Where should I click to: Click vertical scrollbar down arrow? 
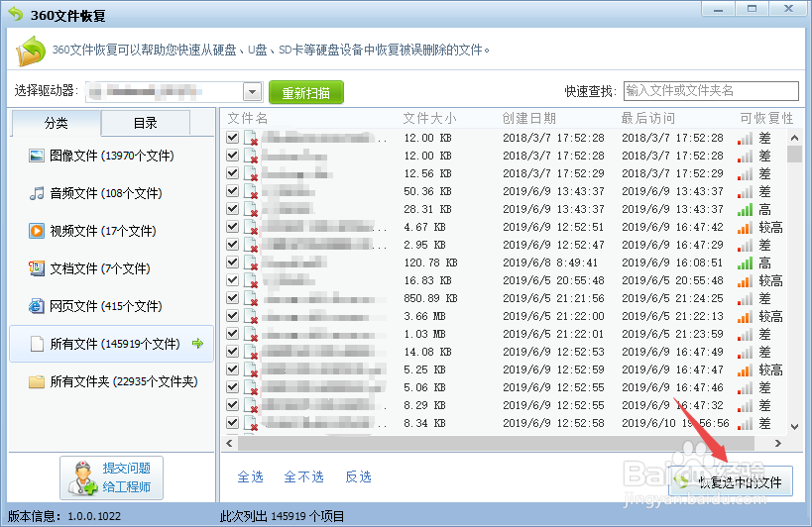[x=794, y=427]
